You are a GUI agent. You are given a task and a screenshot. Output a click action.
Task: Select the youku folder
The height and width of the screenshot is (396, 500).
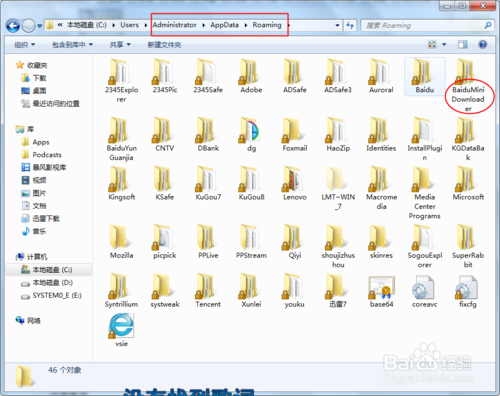tap(295, 291)
